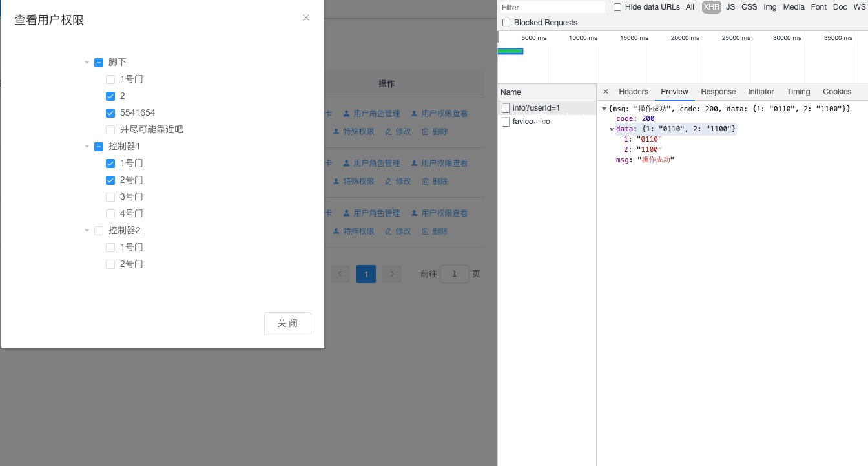The image size is (868, 466).
Task: Enable Hide data URLs option
Action: pos(617,7)
